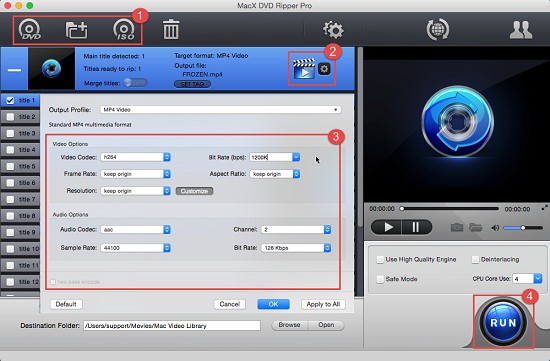Collapse title info with minus button
The height and width of the screenshot is (361, 550).
tap(14, 70)
